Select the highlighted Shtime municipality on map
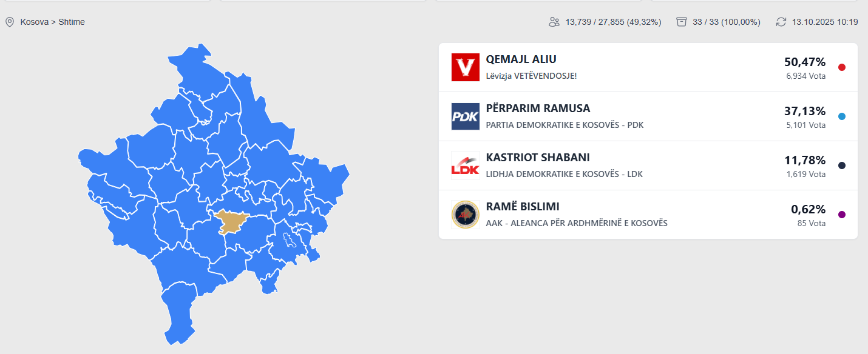Viewport: 868px width, 354px height. (231, 221)
